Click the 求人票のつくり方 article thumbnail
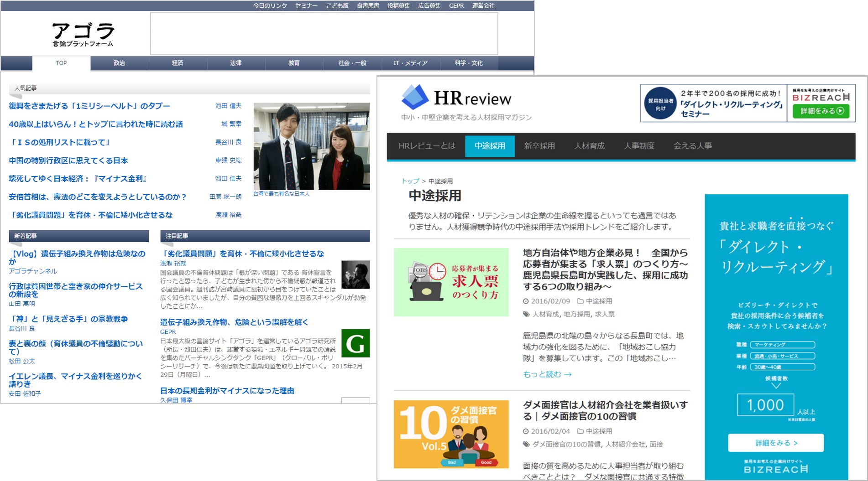This screenshot has width=868, height=481. (x=451, y=282)
